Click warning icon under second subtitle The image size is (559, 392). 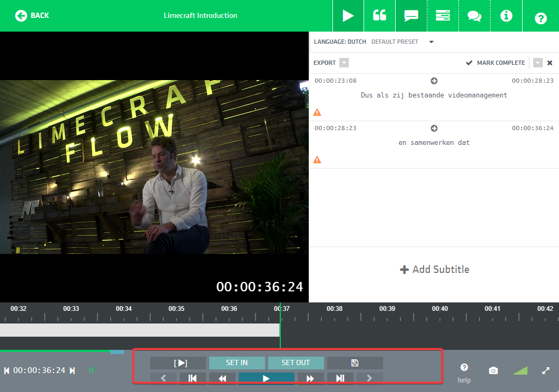click(317, 160)
